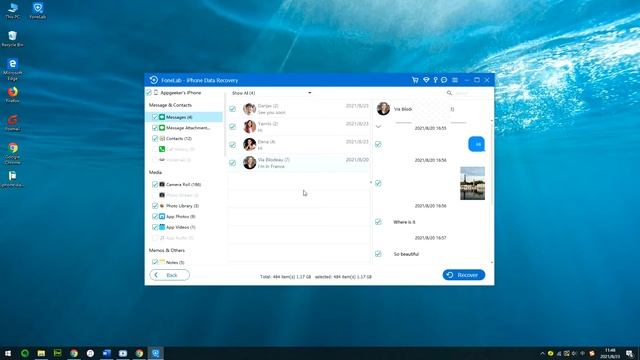This screenshot has height=360, width=640.
Task: Uncheck the Elena conversation checkbox
Action: pyautogui.click(x=233, y=145)
